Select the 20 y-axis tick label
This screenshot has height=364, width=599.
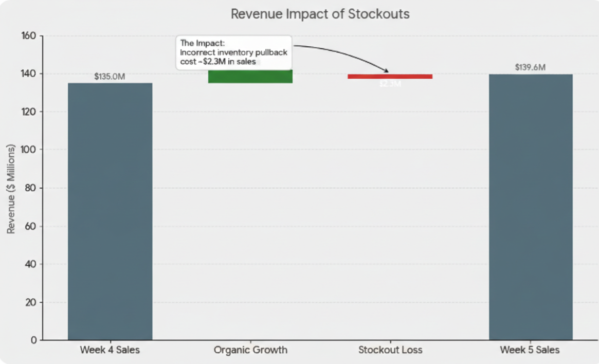(x=30, y=302)
